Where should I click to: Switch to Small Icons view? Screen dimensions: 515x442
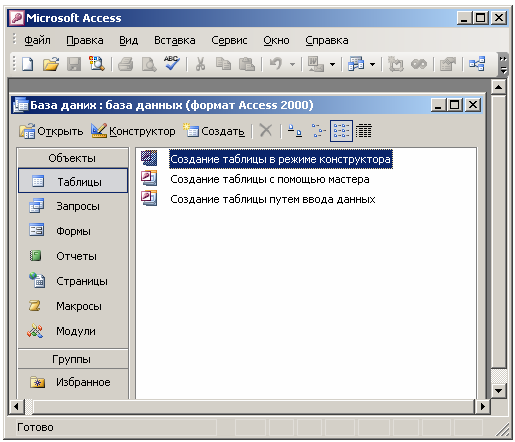(318, 131)
